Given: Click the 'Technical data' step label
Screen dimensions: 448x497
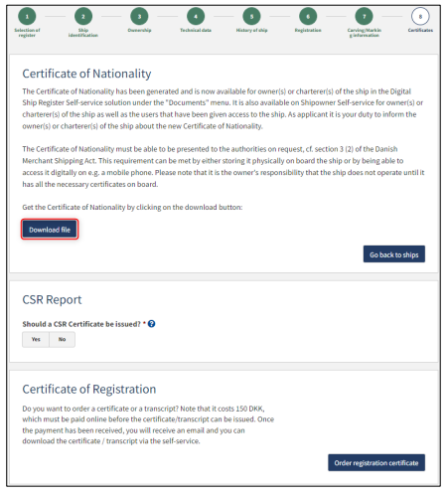Looking at the screenshot, I should coord(196,30).
